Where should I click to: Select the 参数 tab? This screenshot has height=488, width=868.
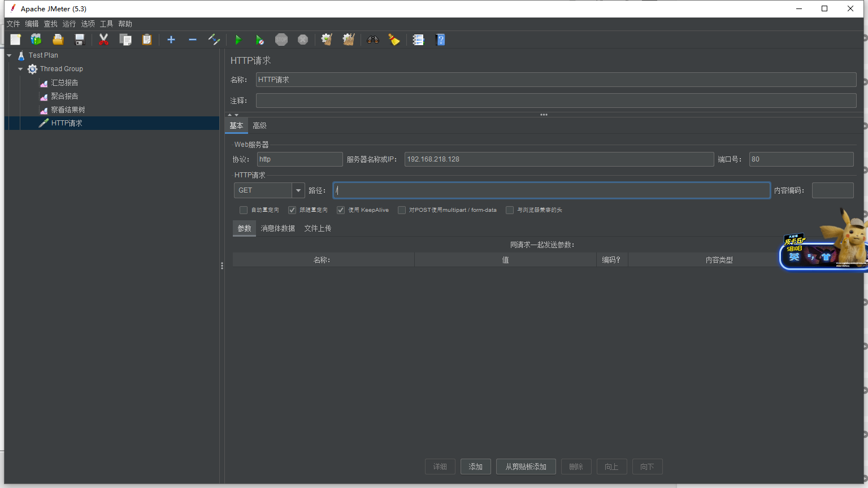[244, 228]
